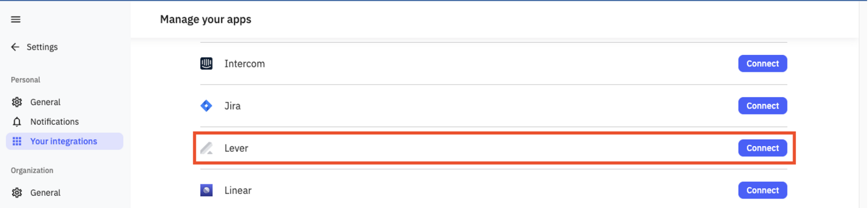
Task: Click the back arrow beside Settings
Action: (15, 47)
